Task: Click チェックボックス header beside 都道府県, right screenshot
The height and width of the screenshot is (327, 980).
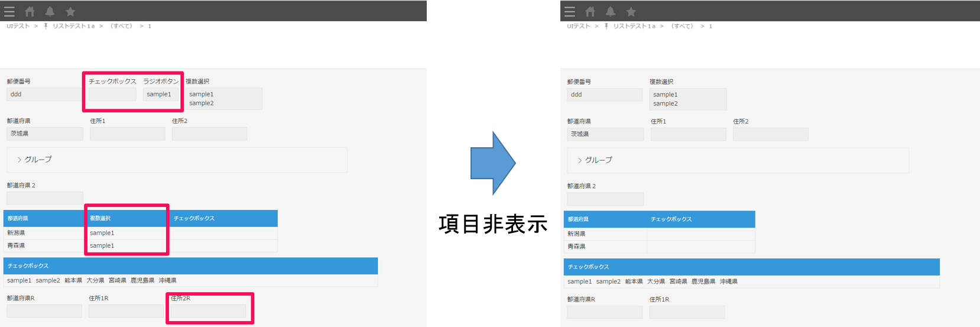Action: [x=701, y=219]
